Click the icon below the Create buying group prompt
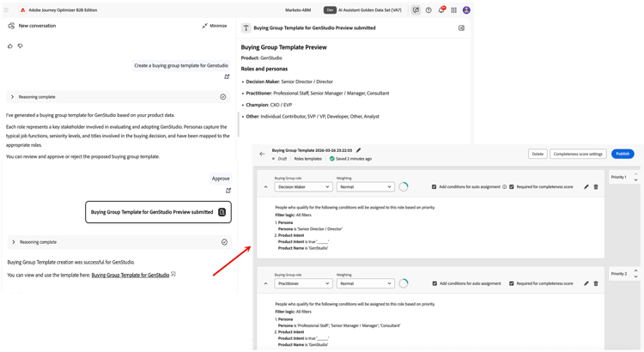This screenshot has width=644, height=352. tap(227, 76)
